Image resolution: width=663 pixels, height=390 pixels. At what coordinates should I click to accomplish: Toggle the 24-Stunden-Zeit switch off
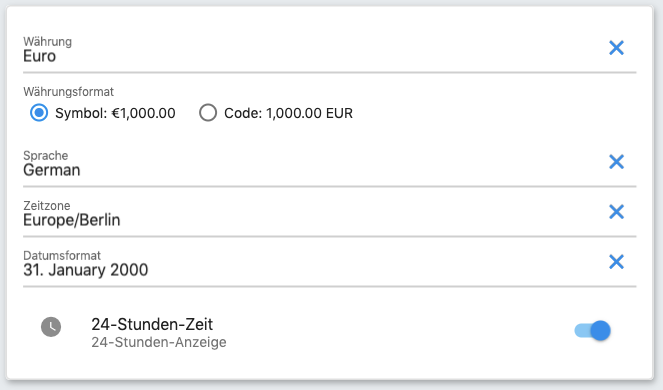point(592,330)
